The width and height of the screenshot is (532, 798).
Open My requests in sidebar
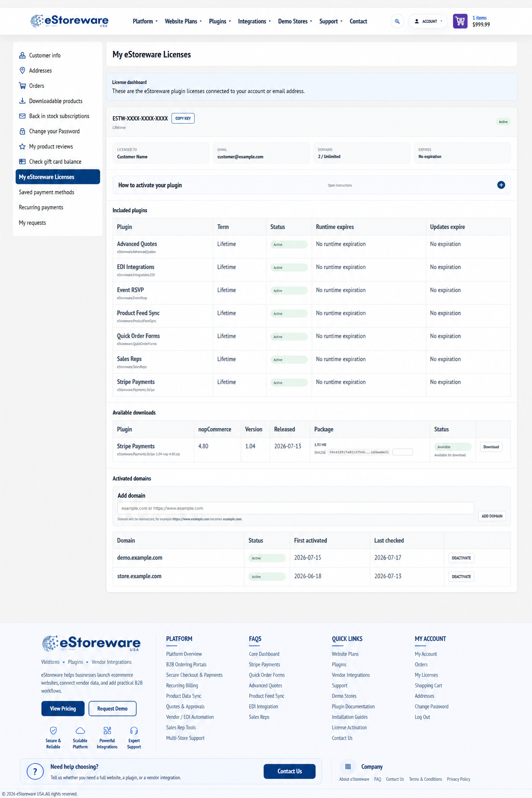32,222
